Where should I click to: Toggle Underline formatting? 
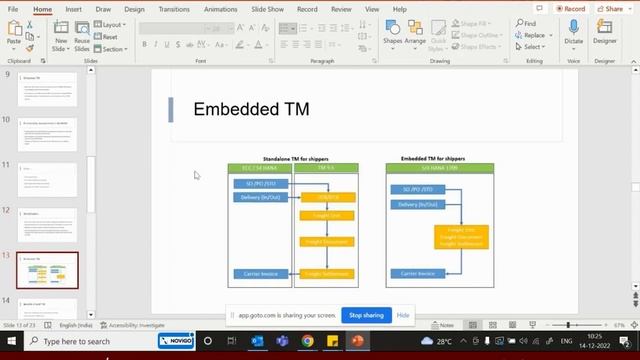point(167,44)
